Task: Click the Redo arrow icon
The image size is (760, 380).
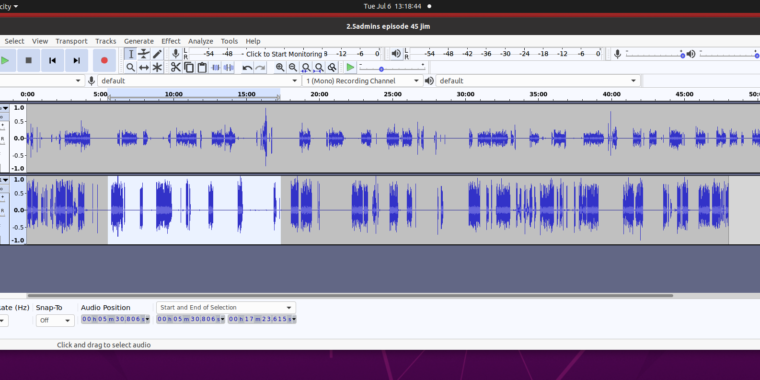Action: [260, 67]
